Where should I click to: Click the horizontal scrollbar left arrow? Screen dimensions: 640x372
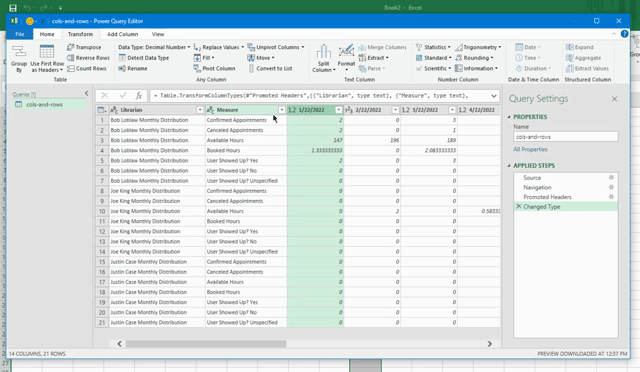click(120, 344)
